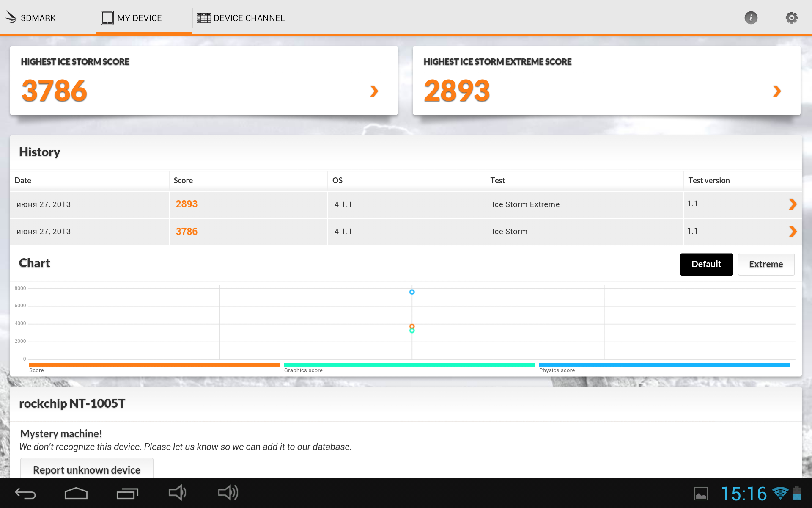Click the teal Graphics score legend bar

[x=410, y=365]
